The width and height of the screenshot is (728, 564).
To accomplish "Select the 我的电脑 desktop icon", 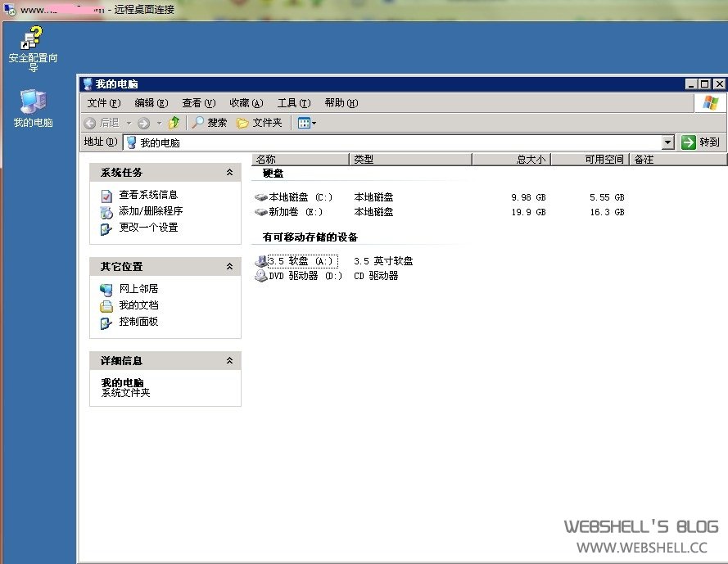I will pos(33,102).
